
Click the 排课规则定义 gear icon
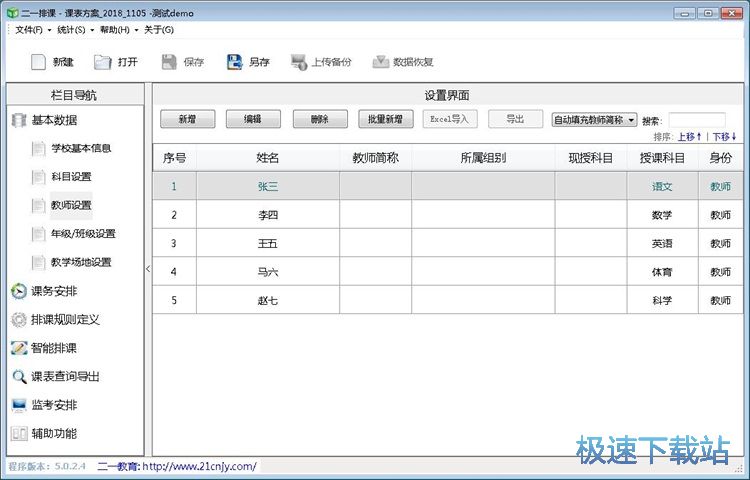coord(19,319)
